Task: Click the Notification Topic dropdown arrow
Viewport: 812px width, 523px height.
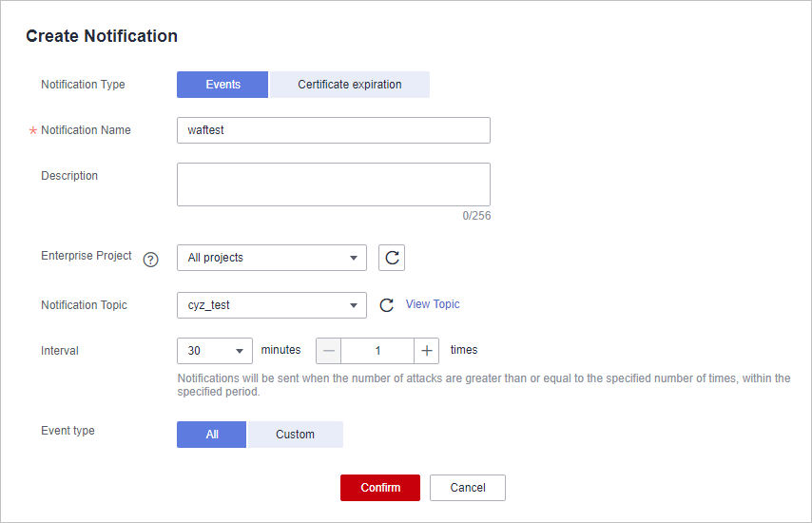Action: pyautogui.click(x=354, y=305)
